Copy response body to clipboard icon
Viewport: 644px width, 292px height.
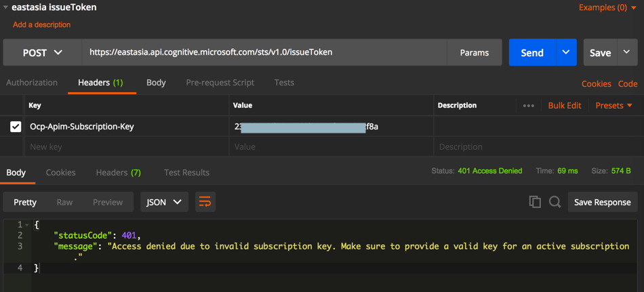535,202
